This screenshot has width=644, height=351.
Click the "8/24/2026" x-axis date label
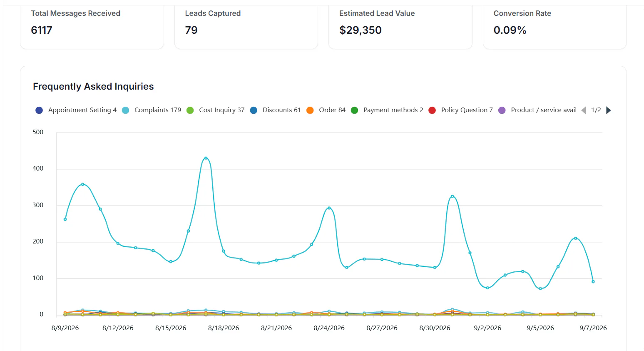[329, 328]
